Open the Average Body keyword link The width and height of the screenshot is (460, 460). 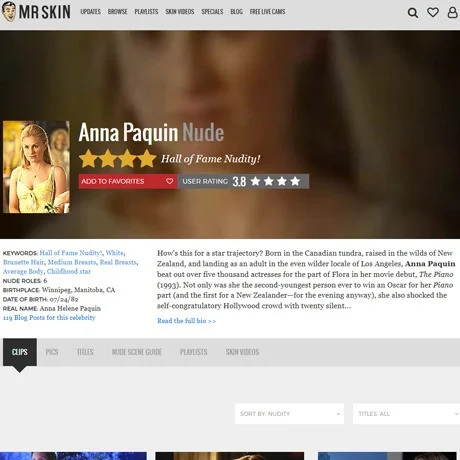[x=23, y=271]
